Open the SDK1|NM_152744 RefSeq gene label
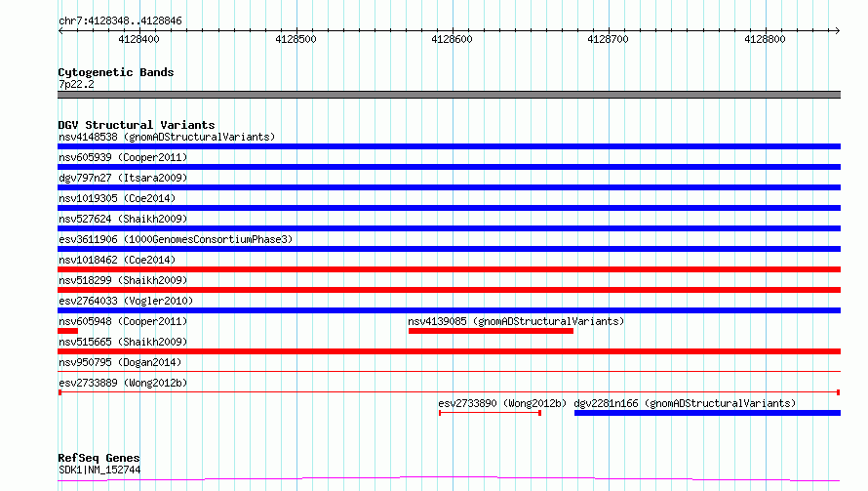Image resolution: width=868 pixels, height=491 pixels. point(99,470)
